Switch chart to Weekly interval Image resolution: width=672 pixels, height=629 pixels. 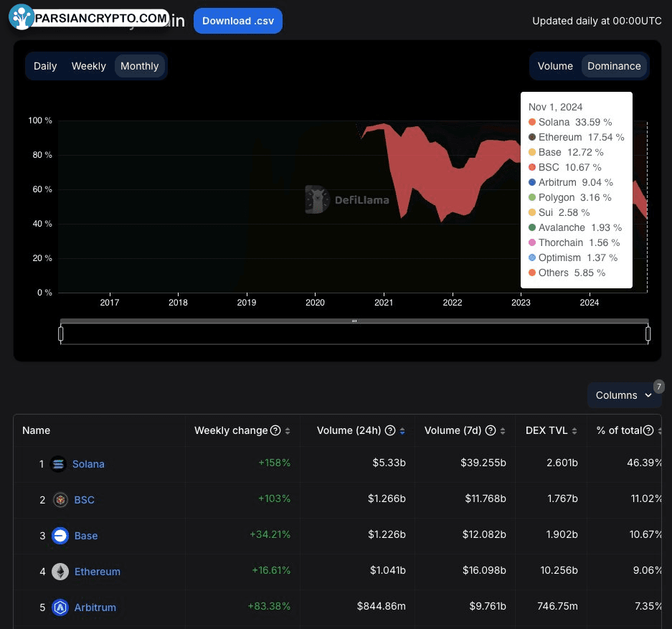[x=89, y=66]
